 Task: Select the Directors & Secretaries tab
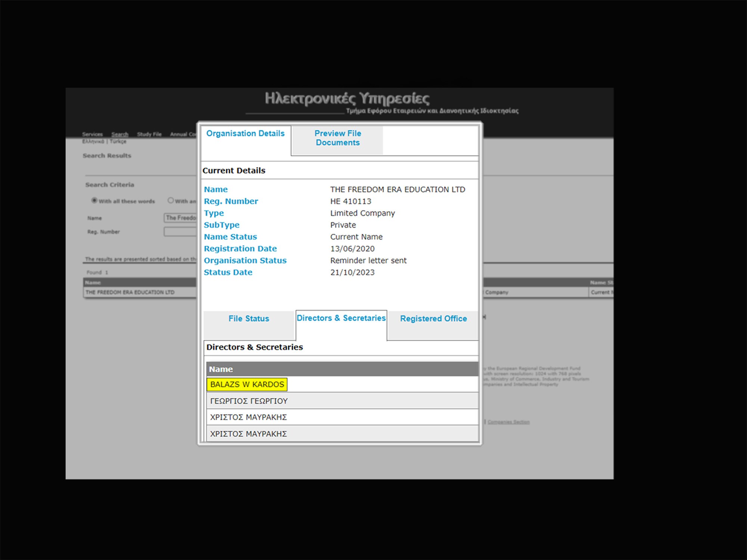(x=341, y=318)
